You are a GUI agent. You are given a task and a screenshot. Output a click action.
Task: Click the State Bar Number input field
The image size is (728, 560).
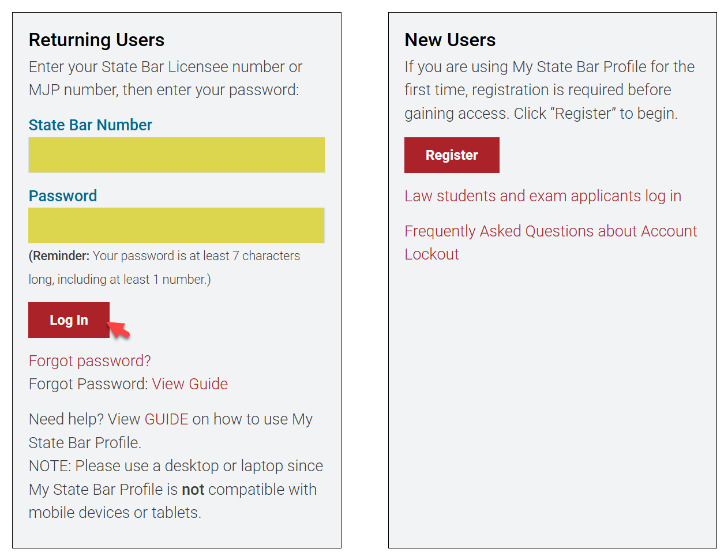pyautogui.click(x=177, y=155)
